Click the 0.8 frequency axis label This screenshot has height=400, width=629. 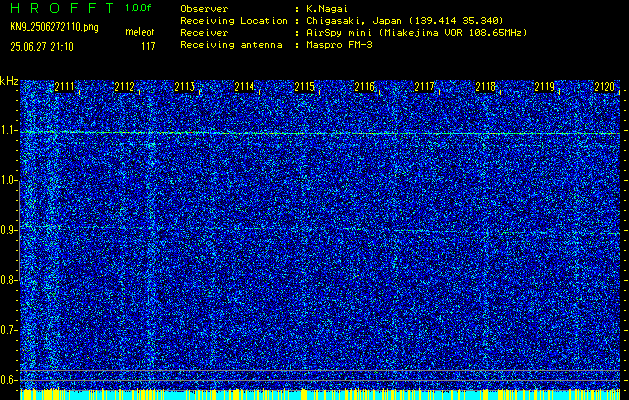[8, 280]
